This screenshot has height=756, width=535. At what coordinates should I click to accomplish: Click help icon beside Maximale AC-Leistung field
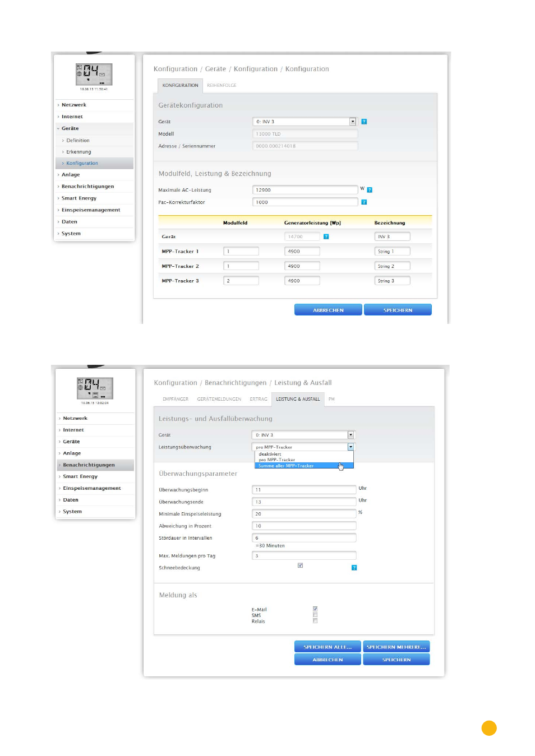[370, 190]
